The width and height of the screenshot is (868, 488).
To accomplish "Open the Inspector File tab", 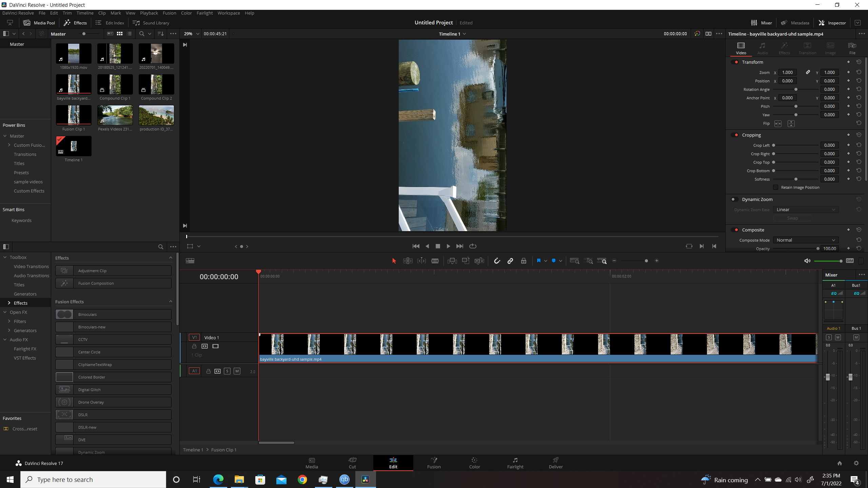I will 852,48.
